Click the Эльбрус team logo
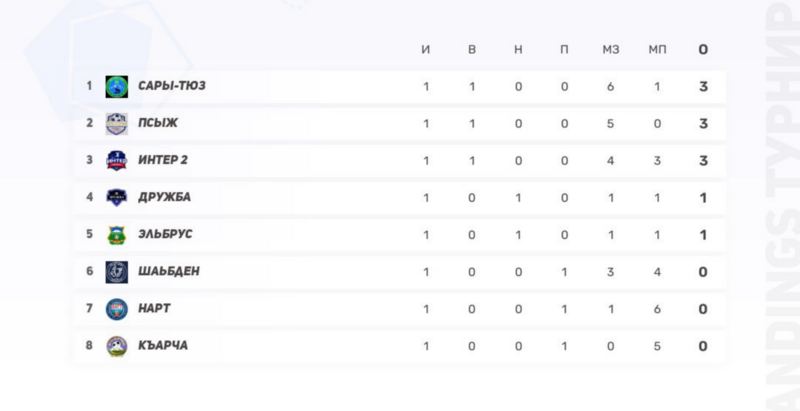This screenshot has width=800, height=411. pos(117,235)
